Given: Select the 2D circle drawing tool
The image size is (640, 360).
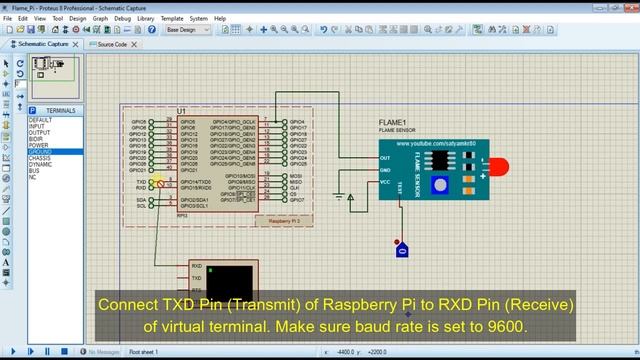Looking at the screenshot, I should point(6,231).
